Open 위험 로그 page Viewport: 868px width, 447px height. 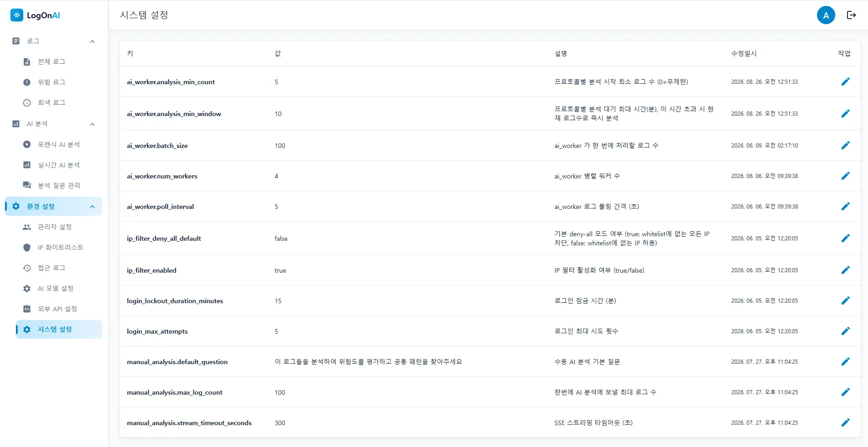point(59,82)
